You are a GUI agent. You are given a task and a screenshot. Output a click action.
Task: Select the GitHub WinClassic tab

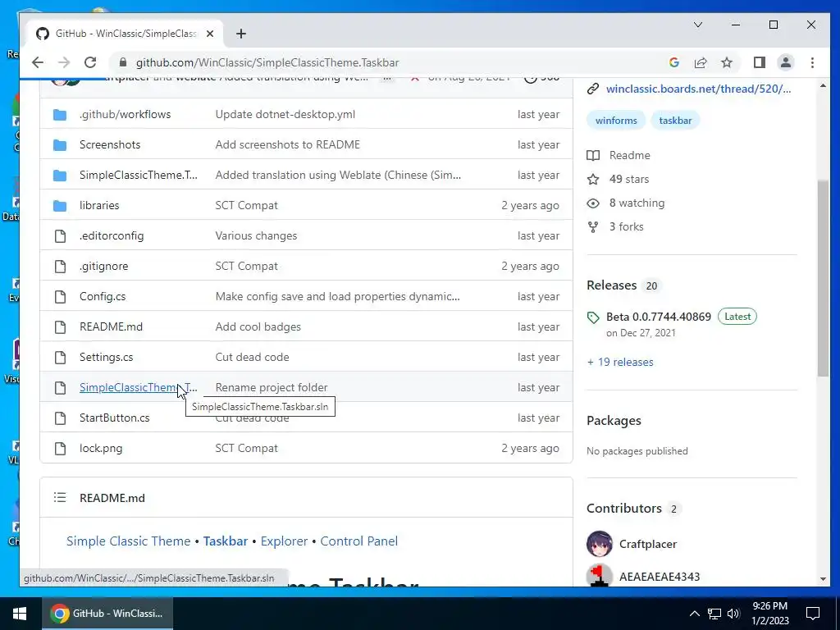point(125,34)
